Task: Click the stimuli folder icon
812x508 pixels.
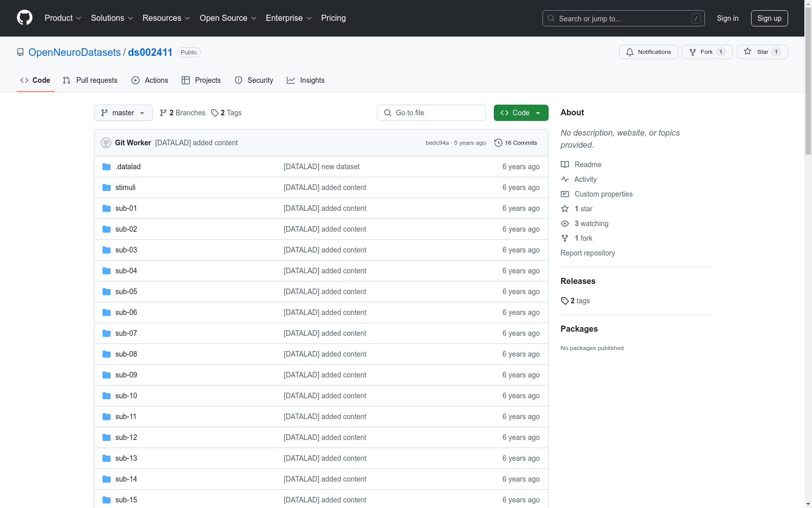Action: coord(107,187)
